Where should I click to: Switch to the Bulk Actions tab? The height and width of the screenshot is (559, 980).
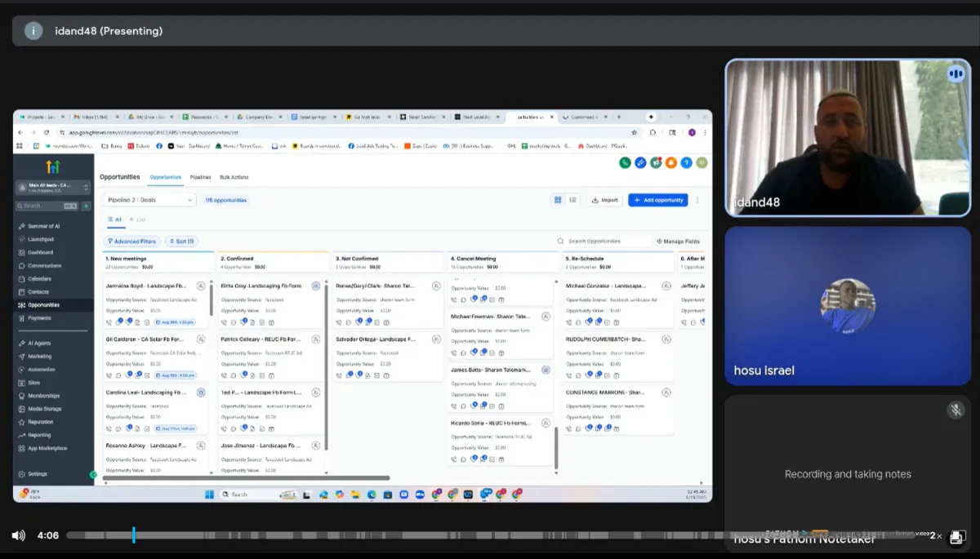click(234, 177)
